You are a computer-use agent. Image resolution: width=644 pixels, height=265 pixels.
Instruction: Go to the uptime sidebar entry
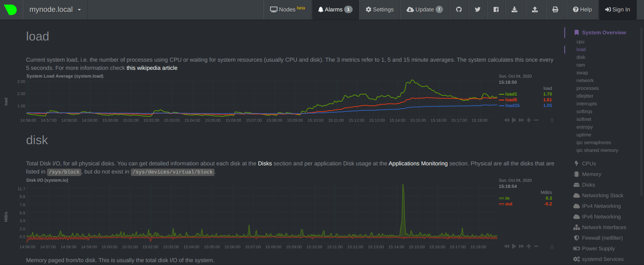coord(584,135)
